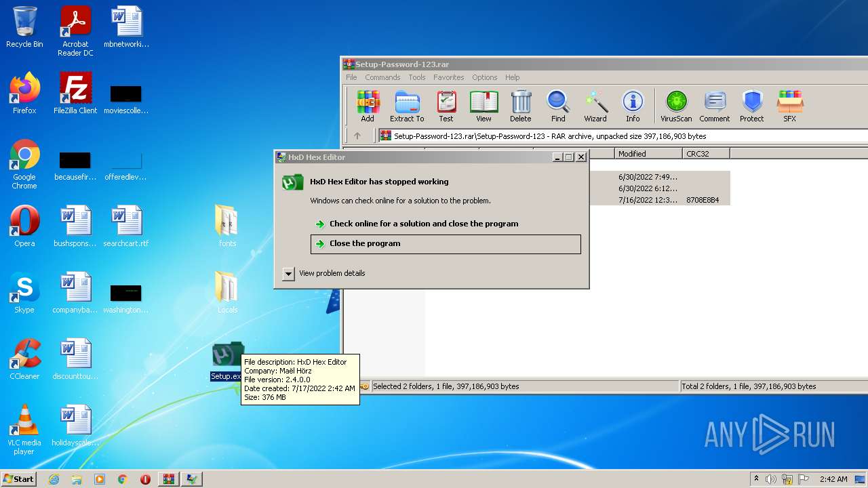Open companyba document on desktop

[75, 293]
